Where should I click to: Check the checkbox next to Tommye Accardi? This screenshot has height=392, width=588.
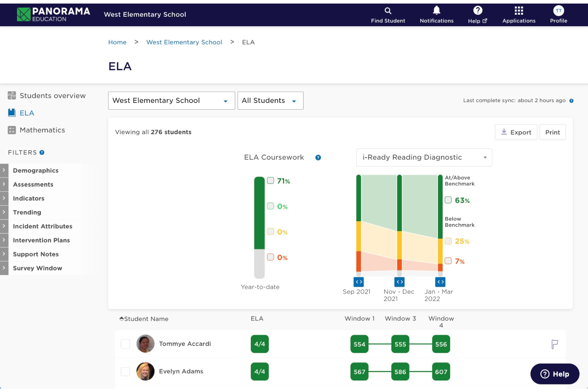coord(125,344)
